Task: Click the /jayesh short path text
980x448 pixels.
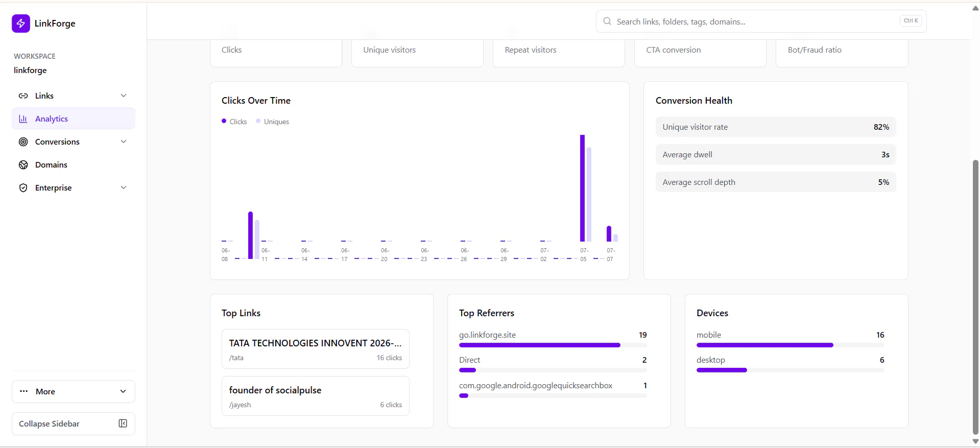Action: pos(240,405)
